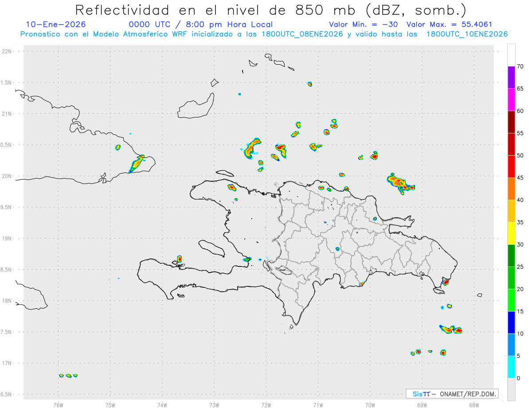The width and height of the screenshot is (532, 411).
Task: Click the '21N' latitude label
Action: pos(8,114)
